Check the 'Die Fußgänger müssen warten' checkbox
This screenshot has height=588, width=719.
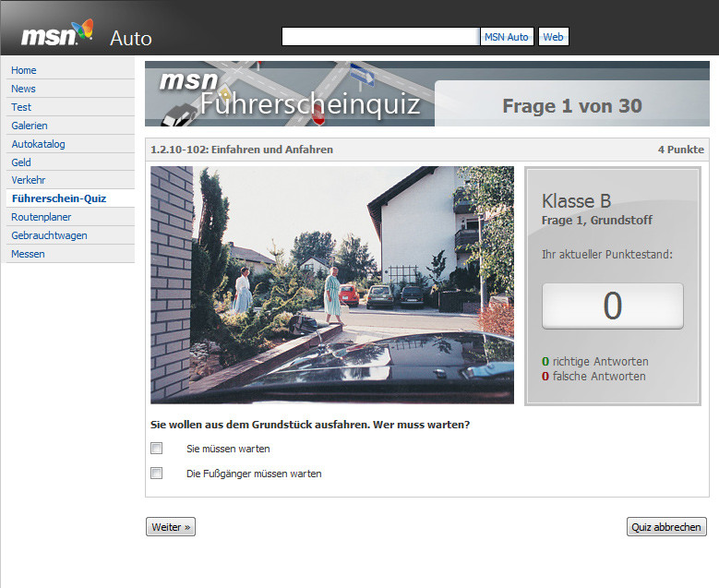(157, 473)
